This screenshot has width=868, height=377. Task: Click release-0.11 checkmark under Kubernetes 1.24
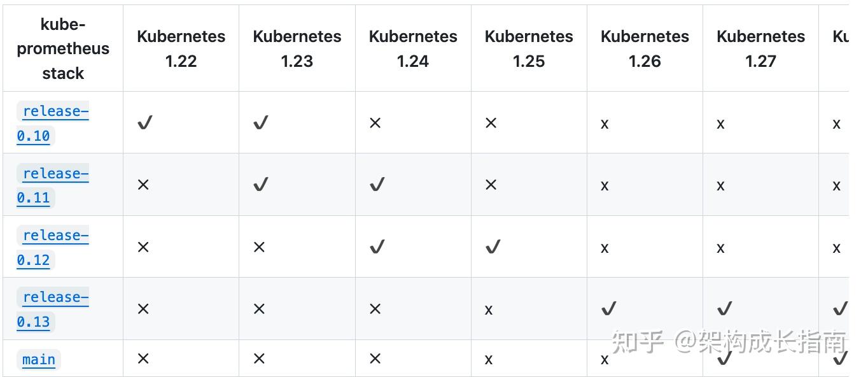[x=377, y=185]
